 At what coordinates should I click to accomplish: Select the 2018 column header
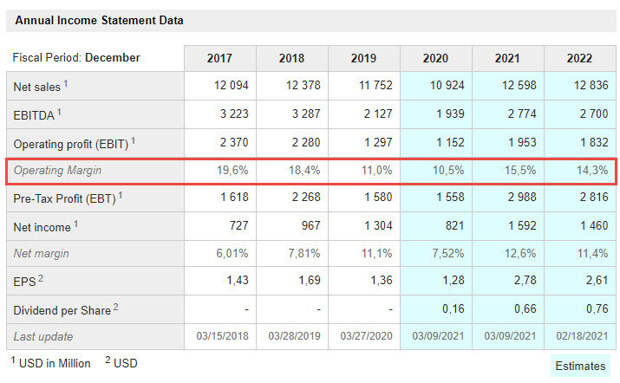click(292, 58)
